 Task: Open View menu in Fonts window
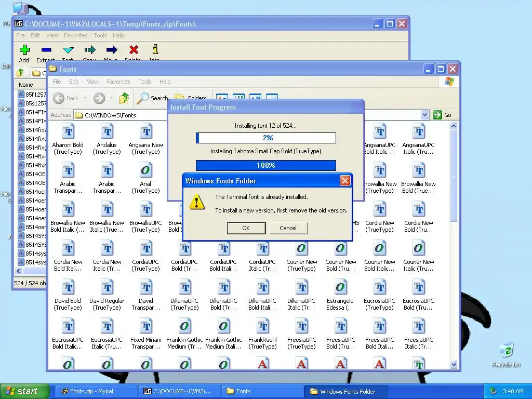tap(92, 82)
